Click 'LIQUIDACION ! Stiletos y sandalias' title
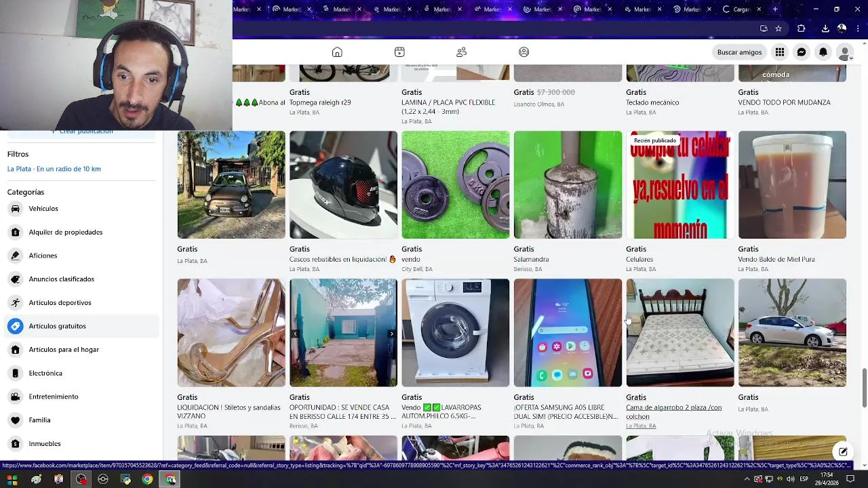This screenshot has width=868, height=488. click(x=229, y=412)
